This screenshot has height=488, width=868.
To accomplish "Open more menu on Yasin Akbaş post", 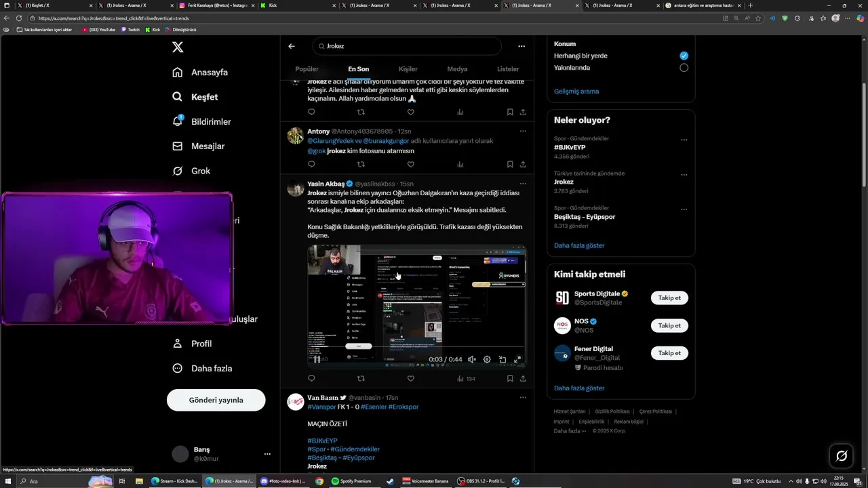I will pos(523,184).
